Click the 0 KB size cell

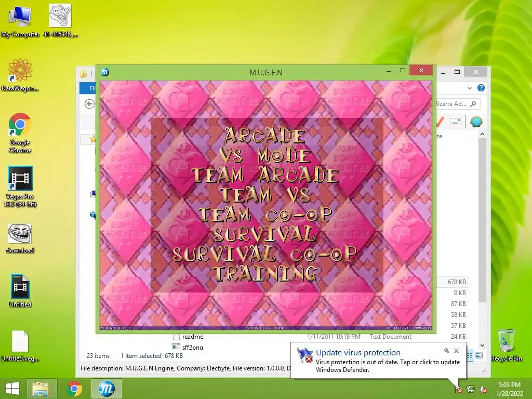coord(460,293)
